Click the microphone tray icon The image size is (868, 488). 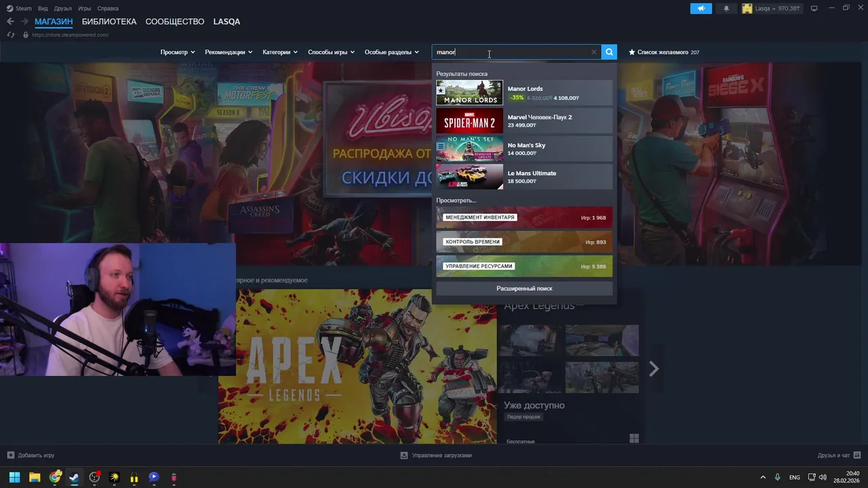click(777, 477)
